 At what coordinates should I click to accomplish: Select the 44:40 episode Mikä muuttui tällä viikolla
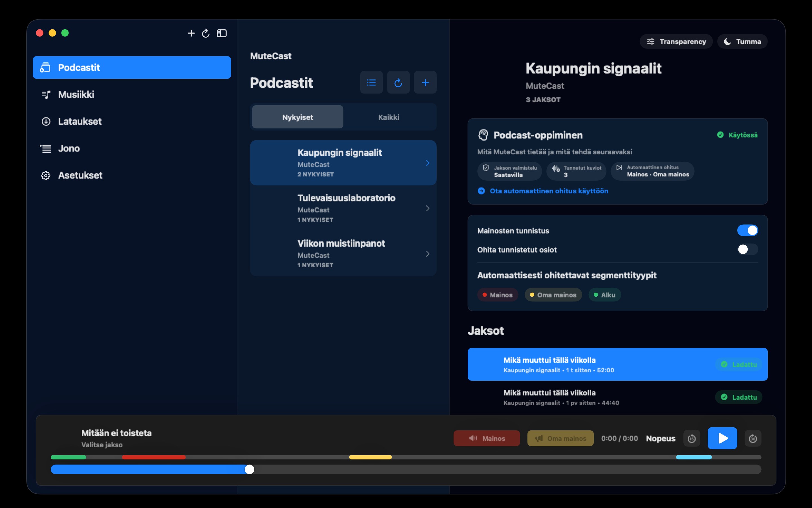point(617,397)
